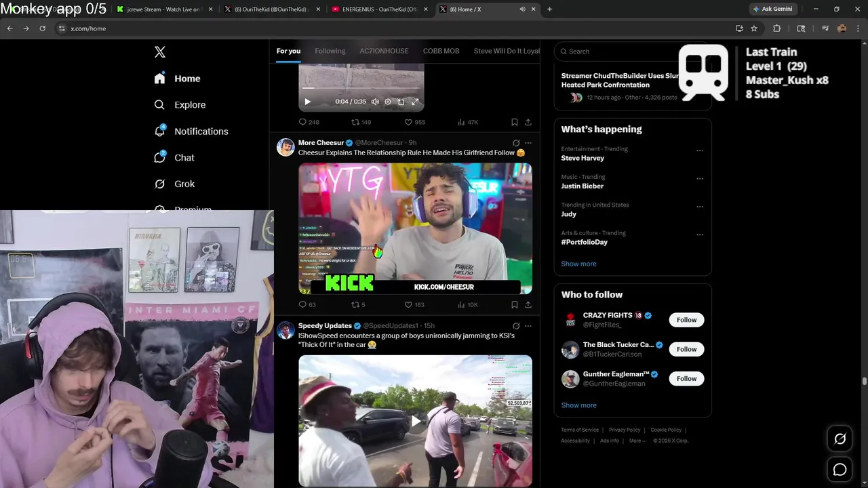Follow Gunther Eagleman account
Viewport: 868px width, 488px height.
click(x=686, y=378)
